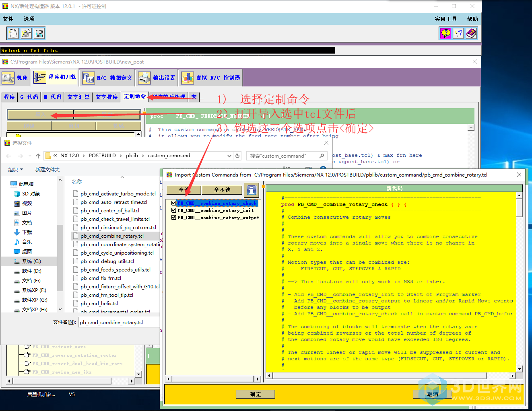Expand the address bar path dropdown
Viewport: 532px width, 411px height.
(229, 156)
